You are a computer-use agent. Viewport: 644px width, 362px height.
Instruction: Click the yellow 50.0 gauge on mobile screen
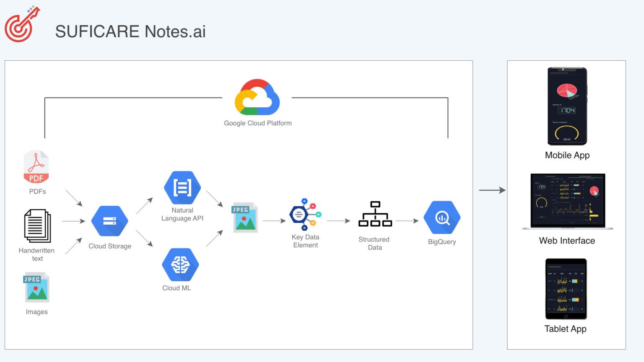point(567,134)
